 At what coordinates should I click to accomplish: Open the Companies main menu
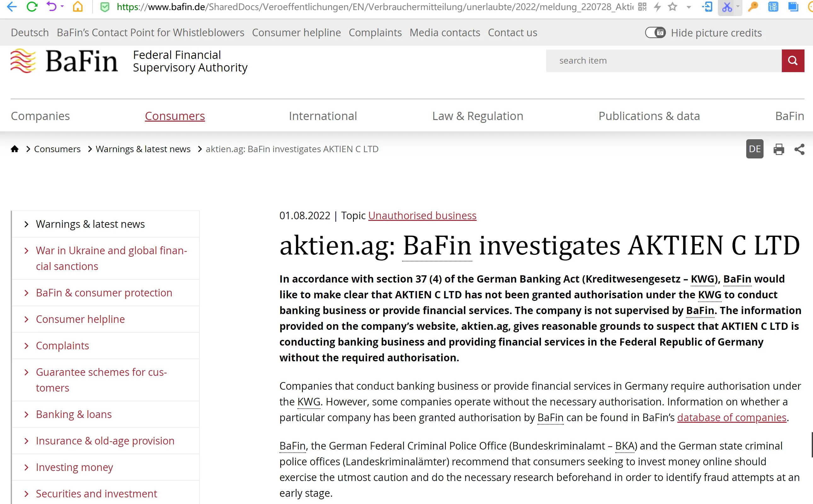click(x=40, y=116)
